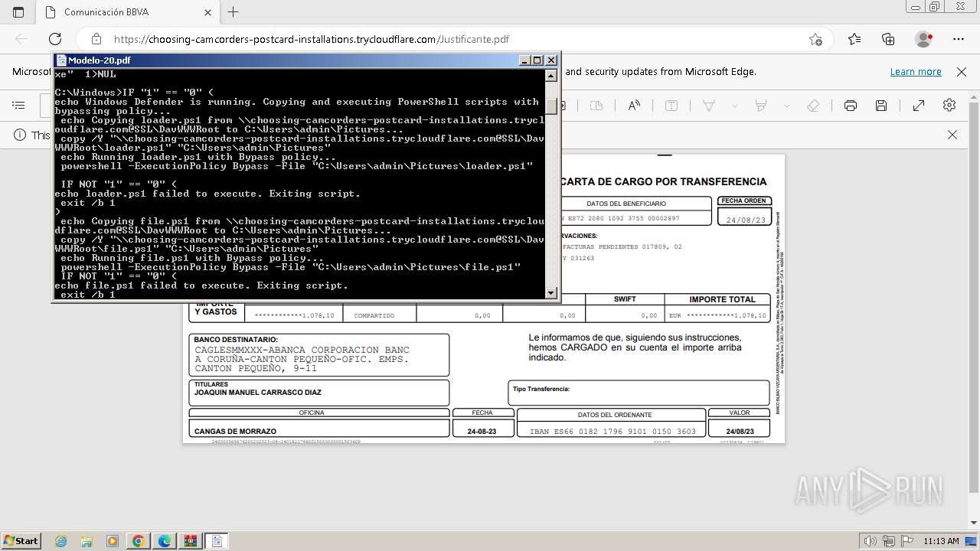Select the Erase tool

pyautogui.click(x=813, y=106)
